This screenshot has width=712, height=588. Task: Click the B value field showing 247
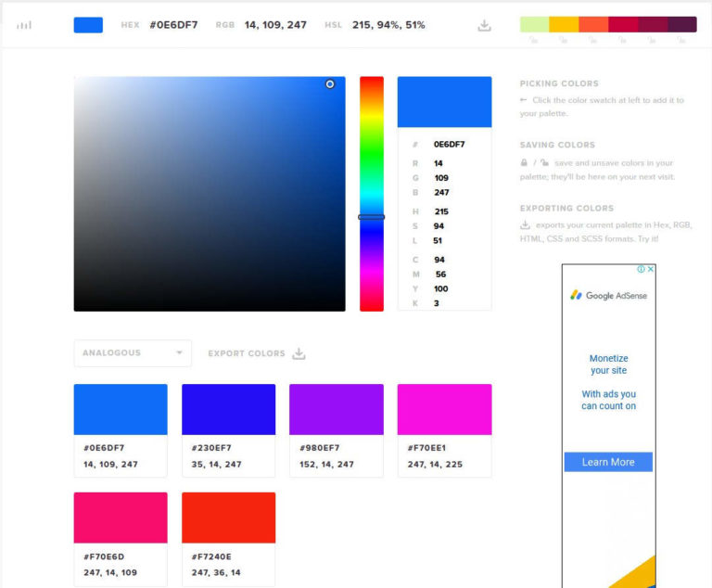[441, 192]
